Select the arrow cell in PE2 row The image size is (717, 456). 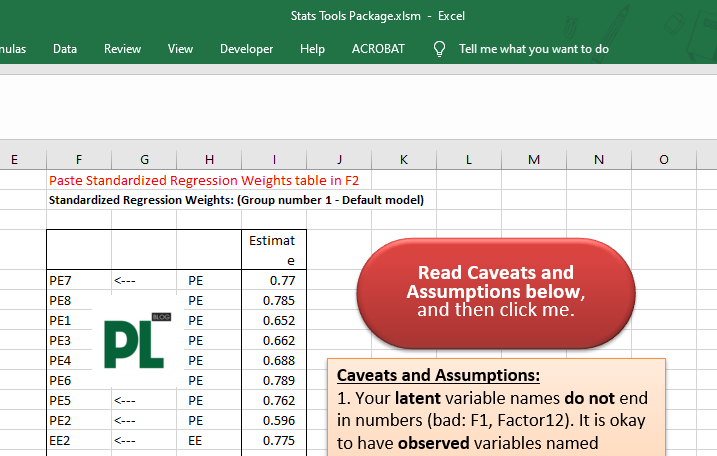coord(144,420)
